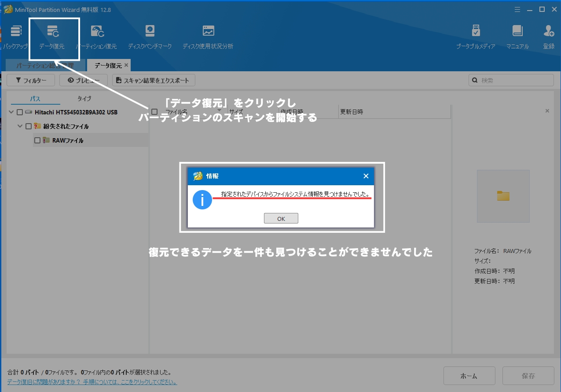Open the データ復旧 help link at the bottom

tap(92, 382)
